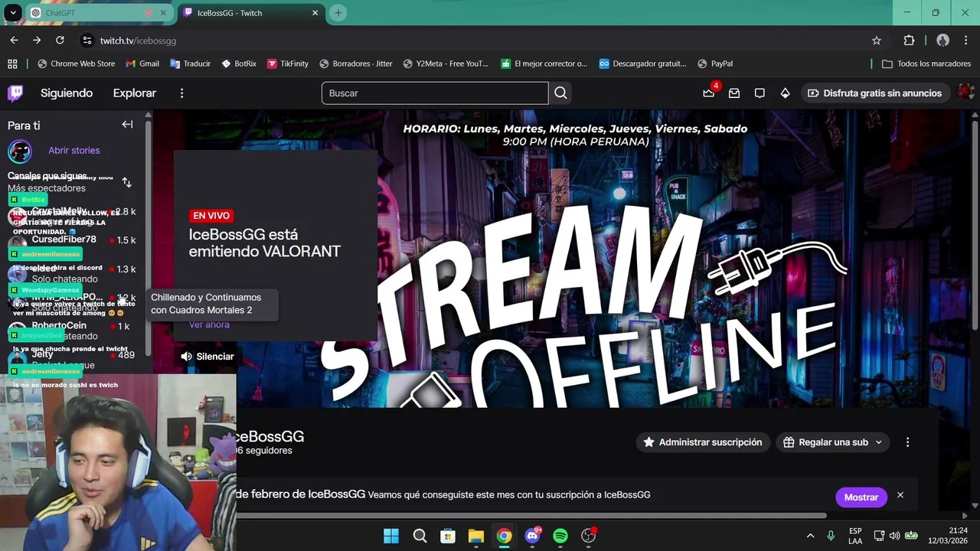980x551 pixels.
Task: Open Twitch notifications inbox with badge
Action: click(709, 93)
